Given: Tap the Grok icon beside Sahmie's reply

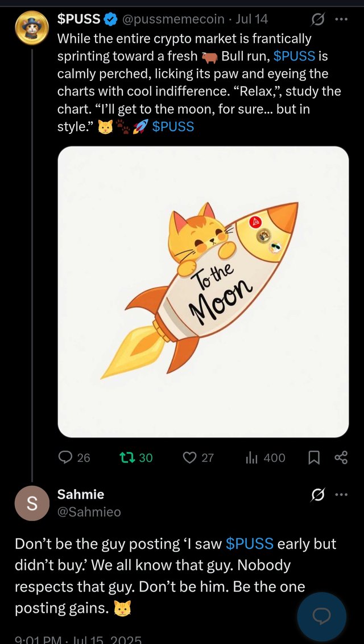Looking at the screenshot, I should [x=319, y=494].
